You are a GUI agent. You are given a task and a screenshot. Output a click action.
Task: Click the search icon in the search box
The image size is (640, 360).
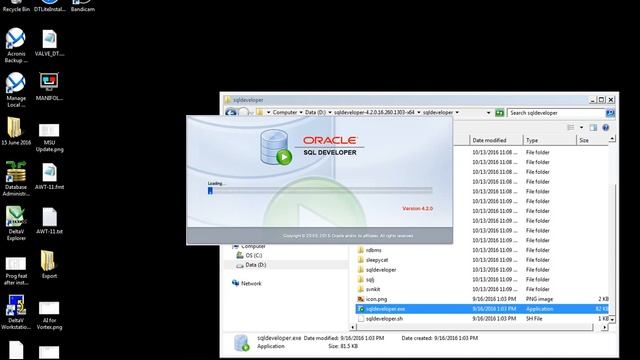610,113
